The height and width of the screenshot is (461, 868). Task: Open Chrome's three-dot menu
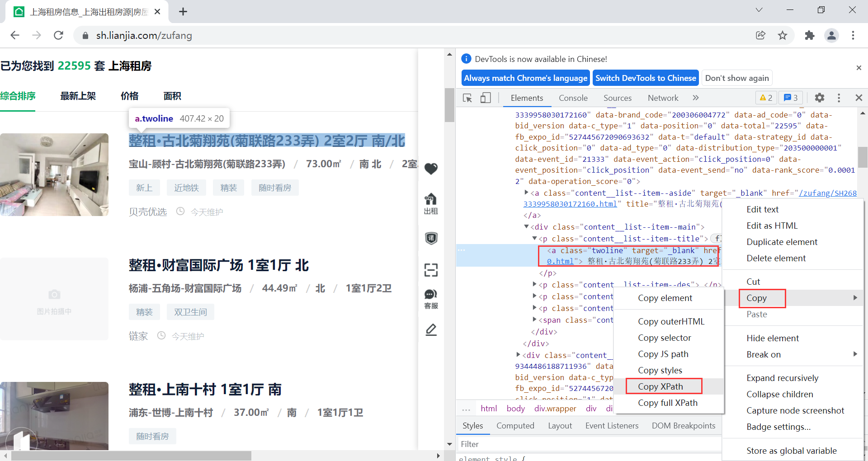(853, 35)
